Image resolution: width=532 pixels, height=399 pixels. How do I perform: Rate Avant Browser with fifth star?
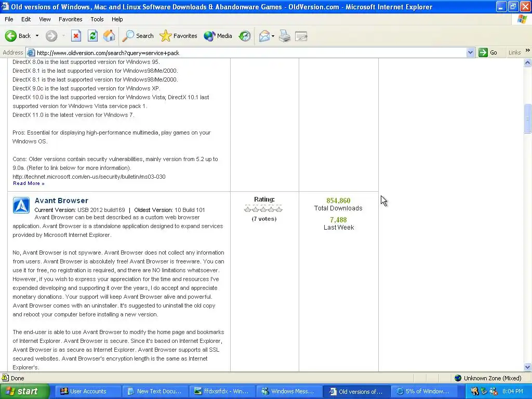279,209
